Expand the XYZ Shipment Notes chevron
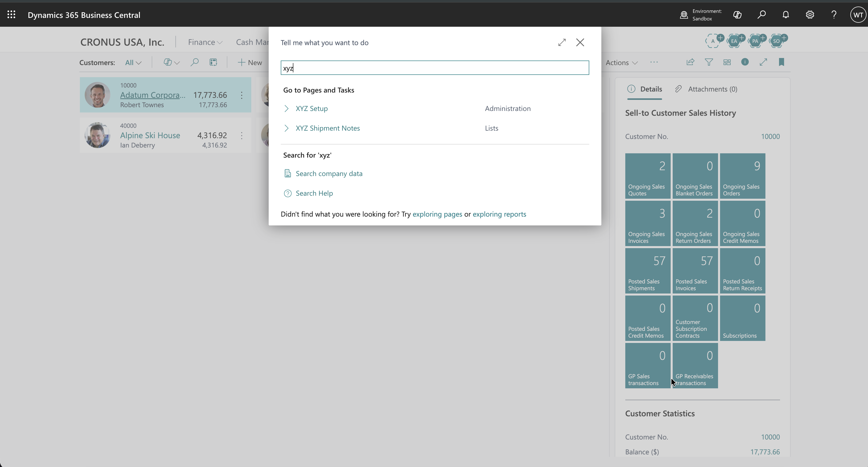Image resolution: width=868 pixels, height=467 pixels. click(286, 128)
